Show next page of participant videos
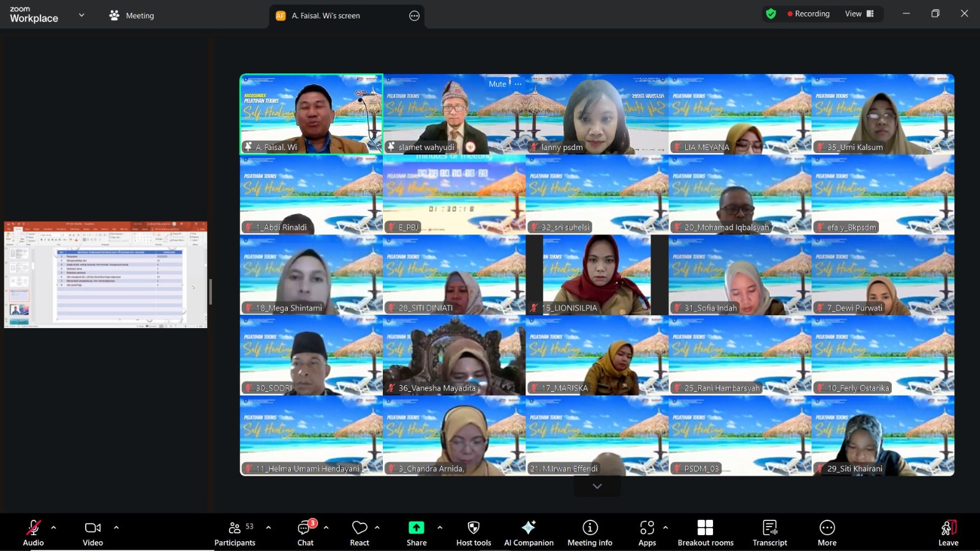Viewport: 980px width, 551px height. pos(597,486)
